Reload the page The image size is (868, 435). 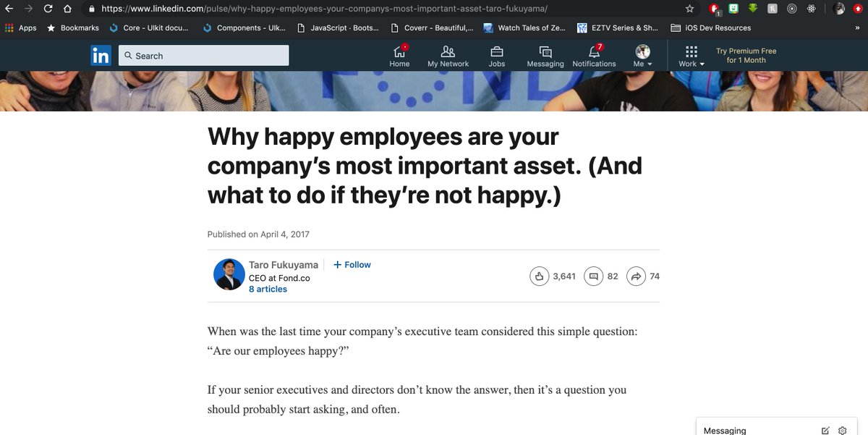pyautogui.click(x=48, y=9)
